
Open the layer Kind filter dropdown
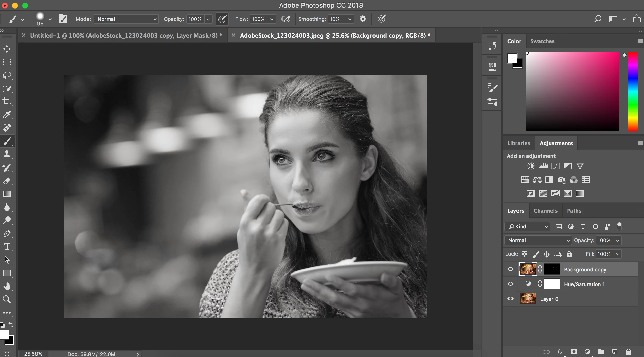click(527, 227)
